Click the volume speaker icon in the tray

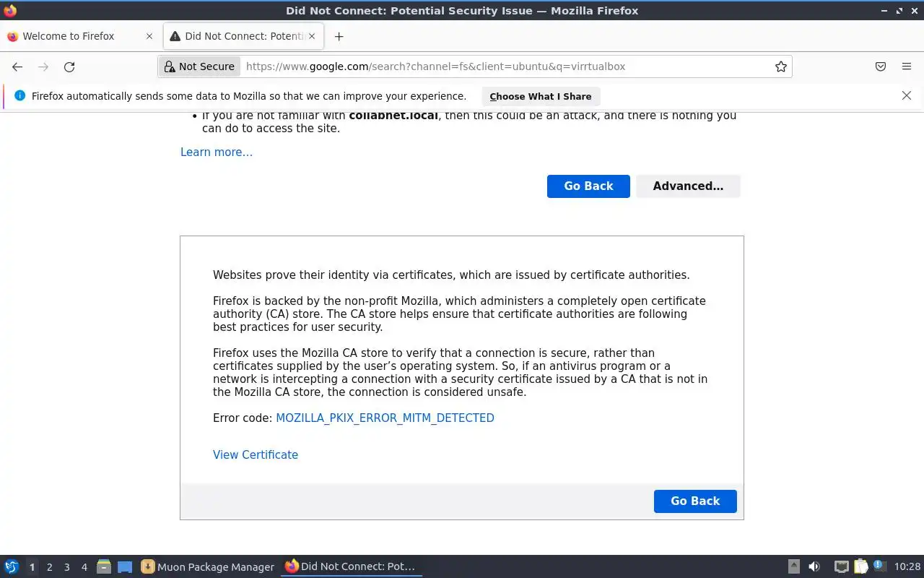pyautogui.click(x=814, y=566)
